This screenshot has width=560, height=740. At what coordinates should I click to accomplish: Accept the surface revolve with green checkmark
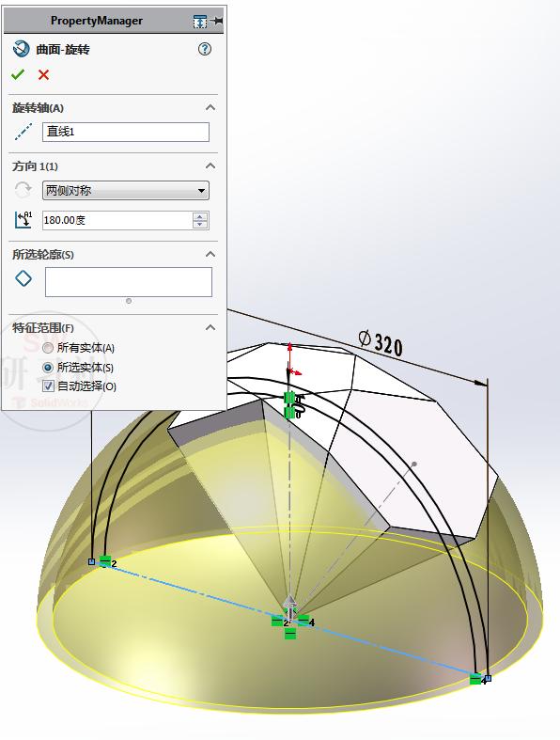tap(18, 74)
